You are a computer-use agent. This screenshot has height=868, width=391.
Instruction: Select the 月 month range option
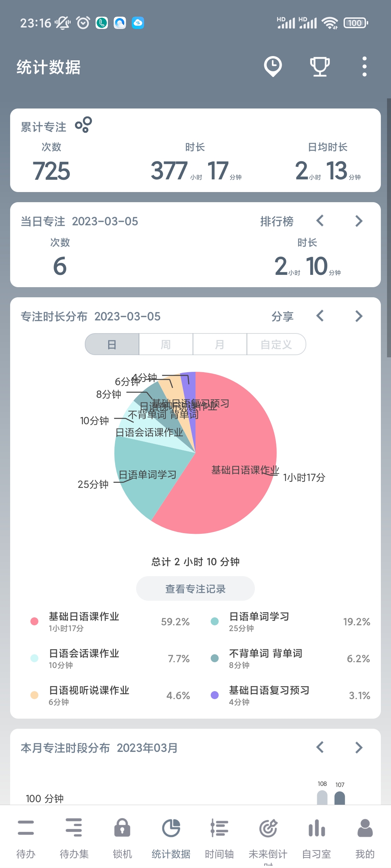coord(220,344)
